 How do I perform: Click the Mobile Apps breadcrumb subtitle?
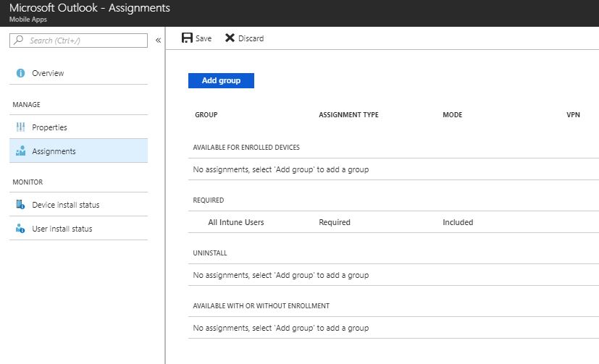coord(28,20)
